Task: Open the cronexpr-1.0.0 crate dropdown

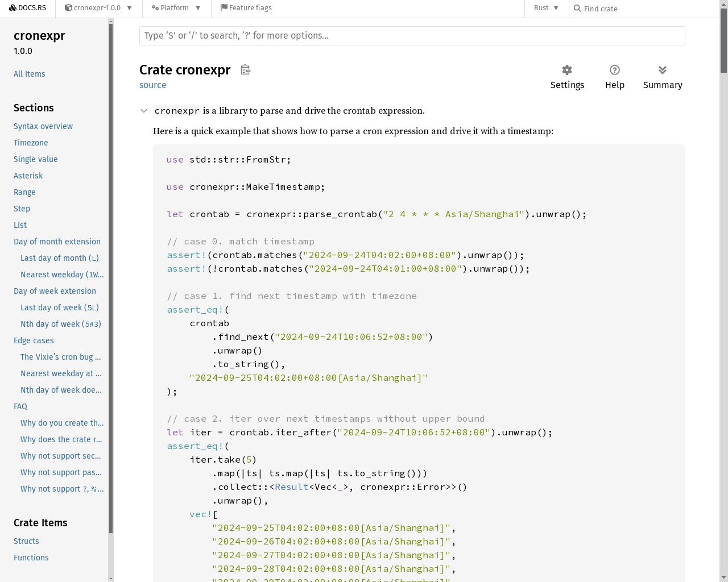Action: click(98, 8)
